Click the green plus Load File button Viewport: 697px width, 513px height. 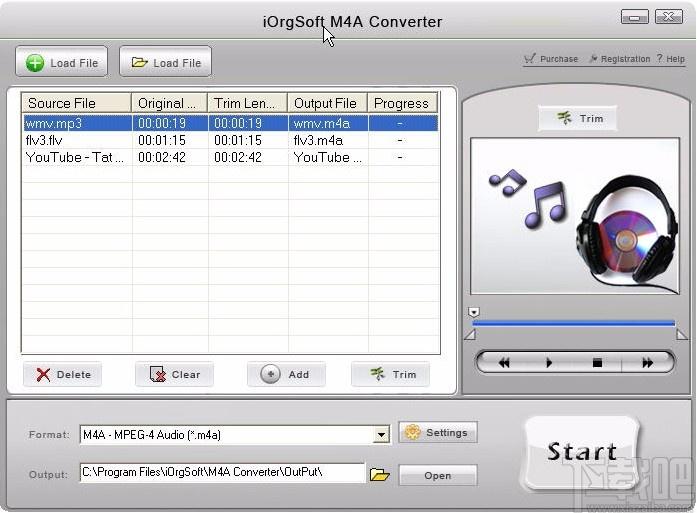coord(61,62)
